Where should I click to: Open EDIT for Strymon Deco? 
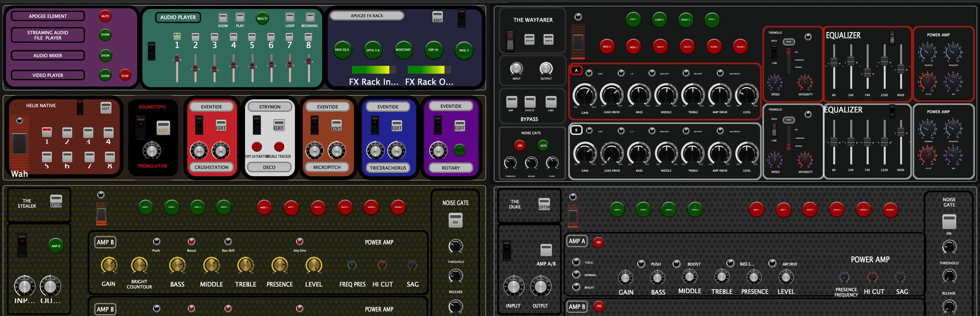[x=278, y=126]
